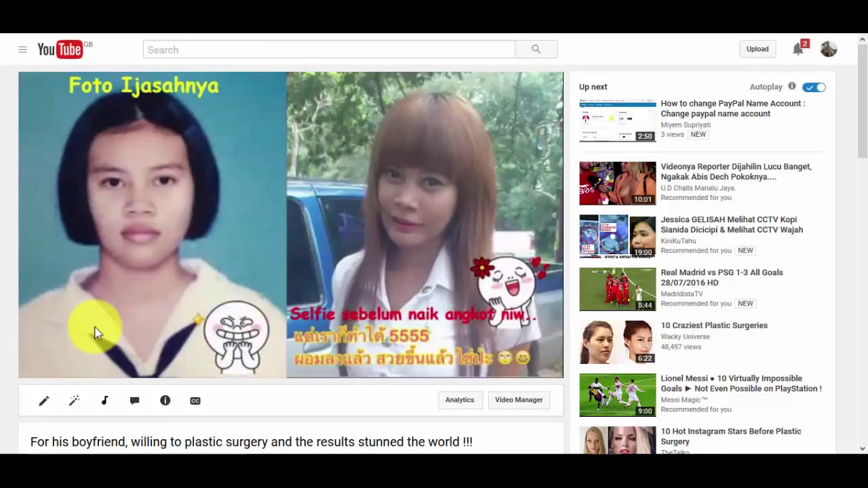Open 'How to change PayPal Name Account' title
This screenshot has width=868, height=488.
pos(733,108)
